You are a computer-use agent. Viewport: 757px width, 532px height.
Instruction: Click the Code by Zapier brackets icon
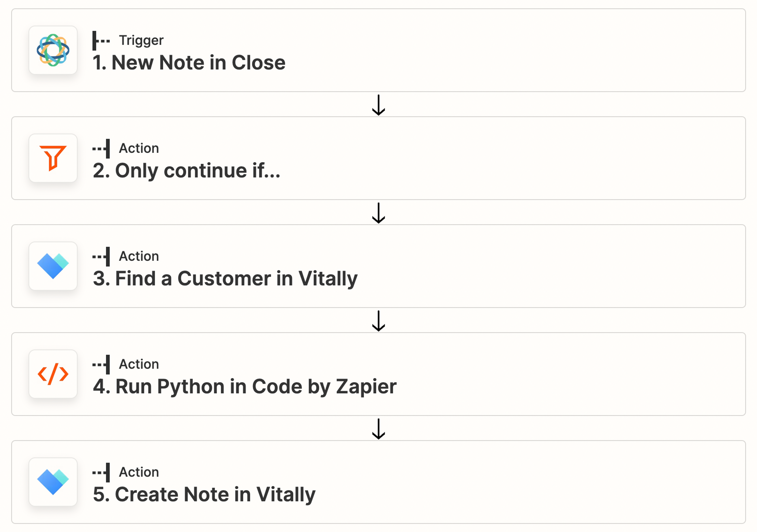(x=53, y=374)
